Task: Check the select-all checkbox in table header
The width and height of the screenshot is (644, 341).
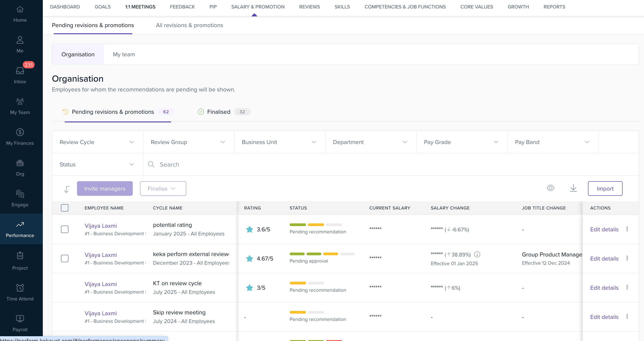Action: pos(65,208)
